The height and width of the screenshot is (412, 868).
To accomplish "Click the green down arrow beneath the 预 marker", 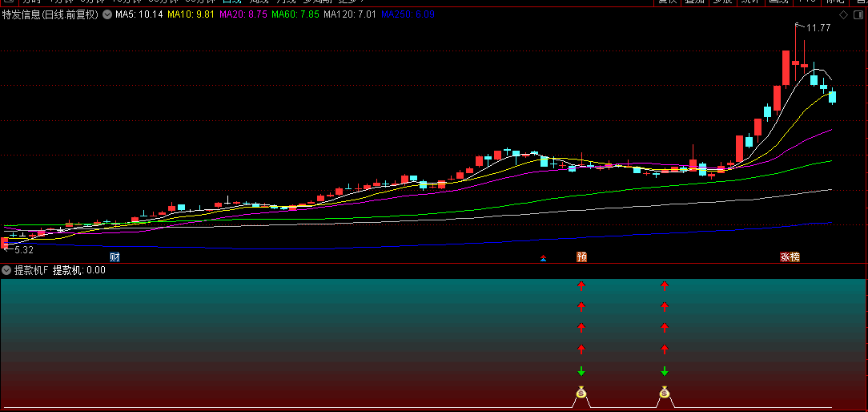I will [x=581, y=371].
